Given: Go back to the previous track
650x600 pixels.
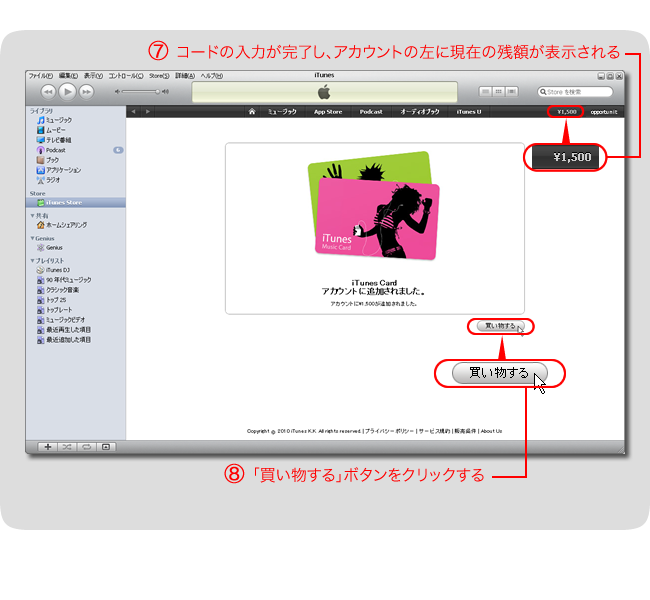Looking at the screenshot, I should point(46,91).
